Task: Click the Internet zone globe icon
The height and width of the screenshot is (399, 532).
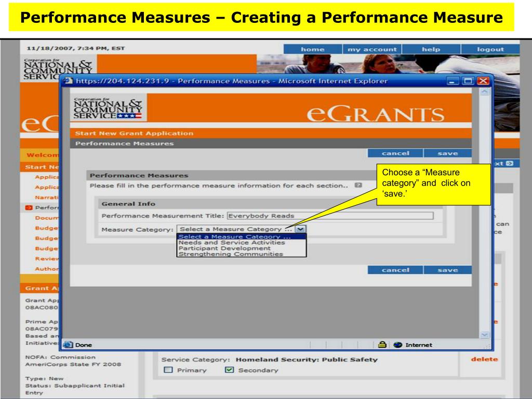Action: pos(397,345)
